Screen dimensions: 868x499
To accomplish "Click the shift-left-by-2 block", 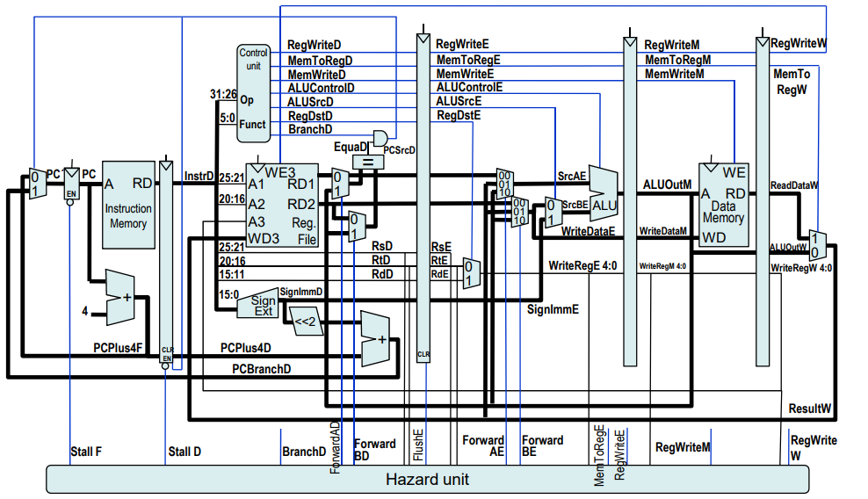I will click(305, 322).
